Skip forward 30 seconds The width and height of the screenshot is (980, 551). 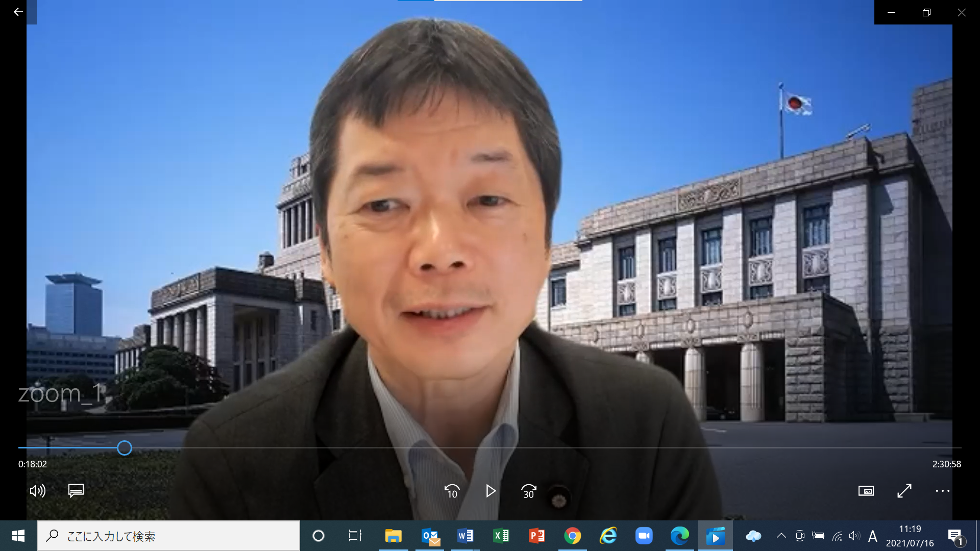529,491
